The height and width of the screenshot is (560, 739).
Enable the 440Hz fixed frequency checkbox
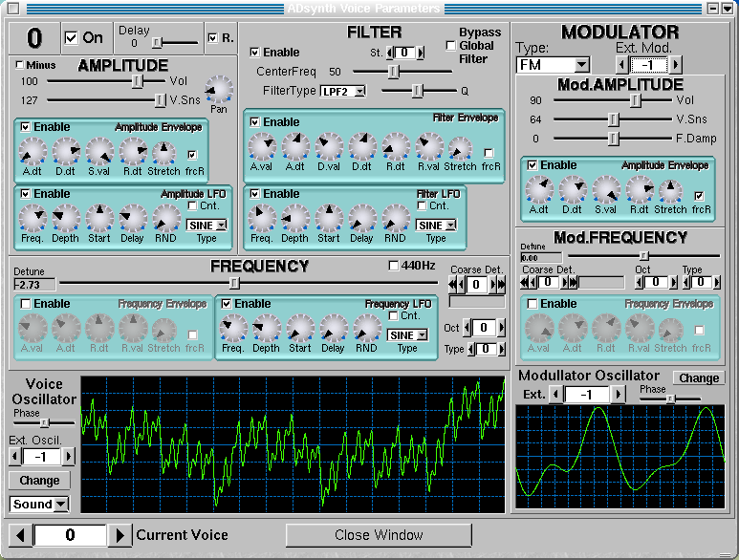393,266
